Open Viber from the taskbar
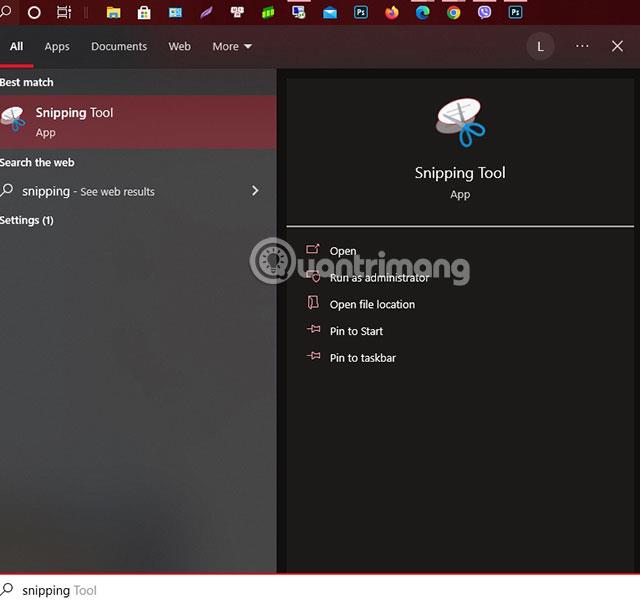This screenshot has height=604, width=640. point(484,12)
